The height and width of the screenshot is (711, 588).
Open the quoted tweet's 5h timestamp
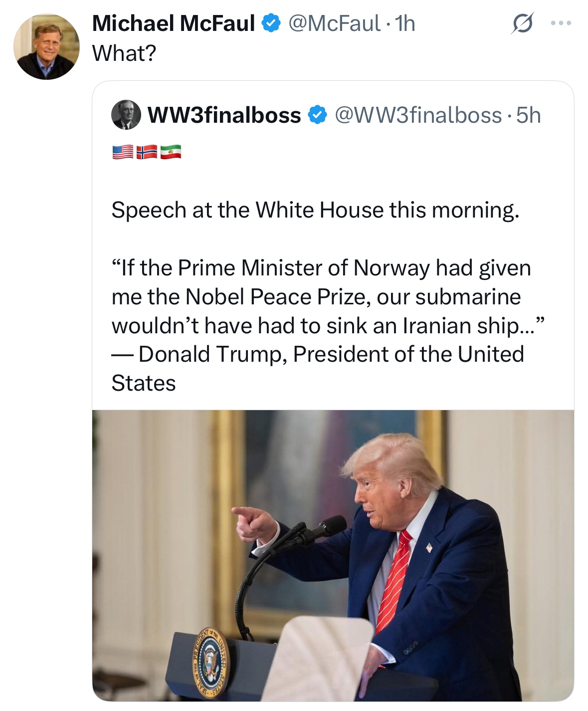(528, 115)
